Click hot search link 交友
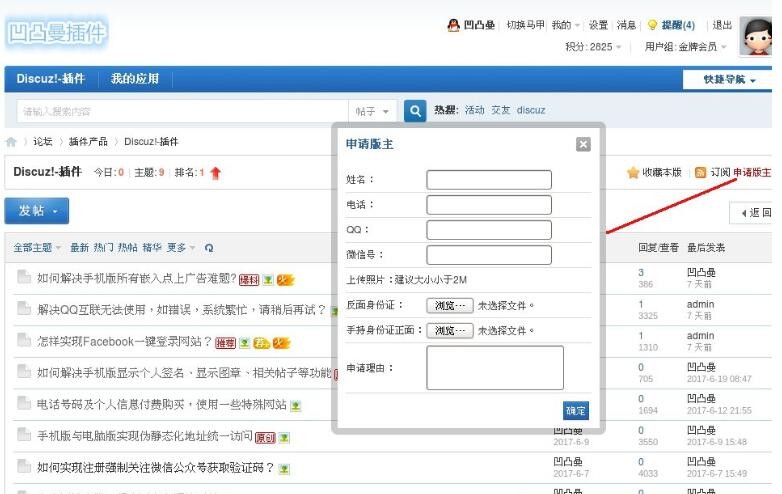 click(500, 110)
